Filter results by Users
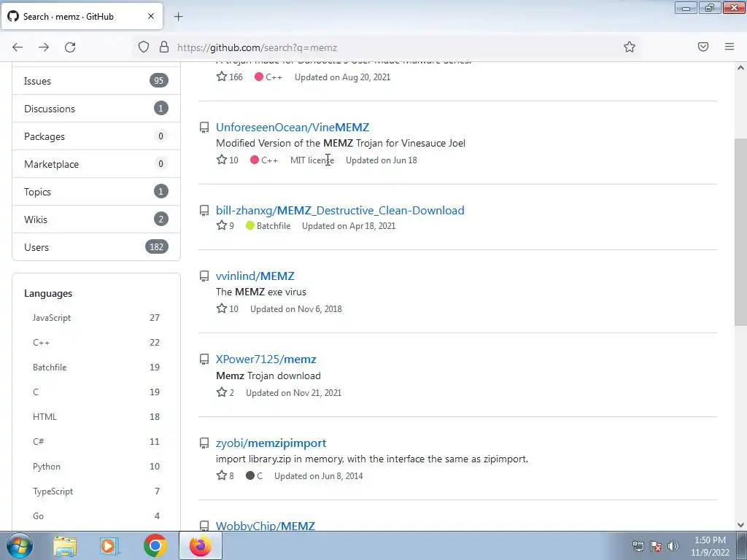Screen dimensions: 747x560 point(96,246)
